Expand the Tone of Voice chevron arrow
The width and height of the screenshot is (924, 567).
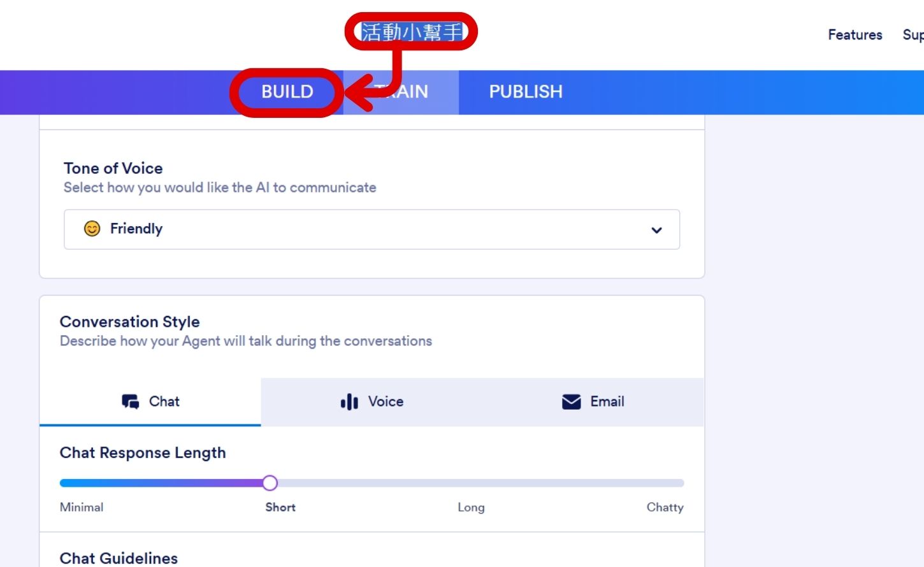[x=656, y=230]
